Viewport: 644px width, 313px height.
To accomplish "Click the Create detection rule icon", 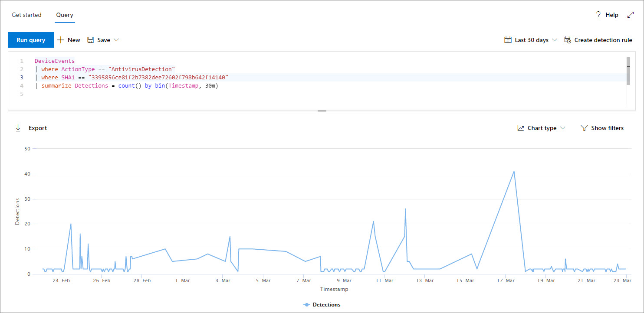I will 568,40.
